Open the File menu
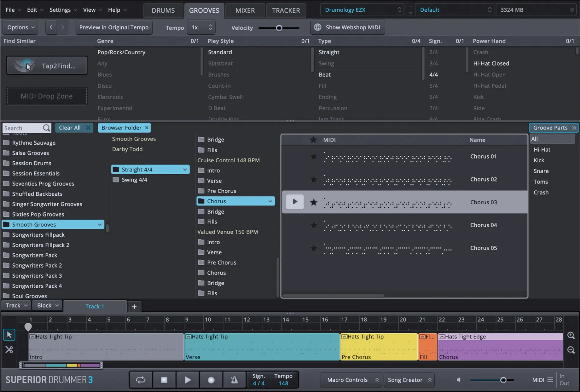Screen dimensions: 580x392 (x=13, y=10)
